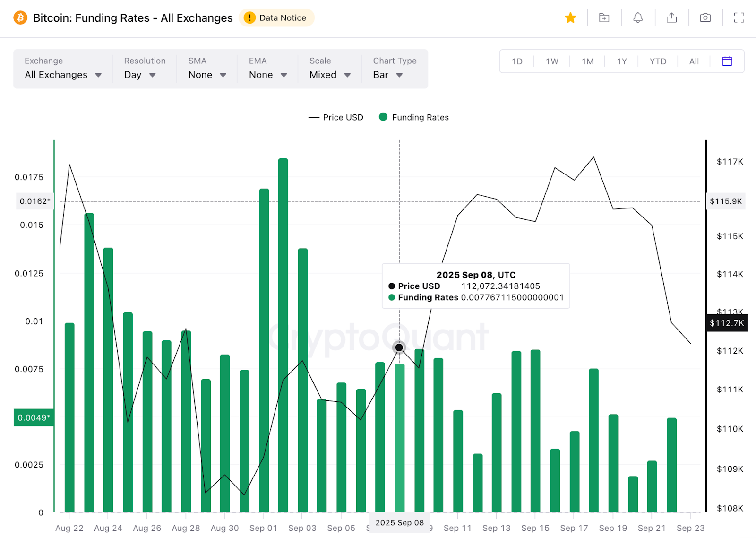Toggle Price USD legend series

[336, 117]
